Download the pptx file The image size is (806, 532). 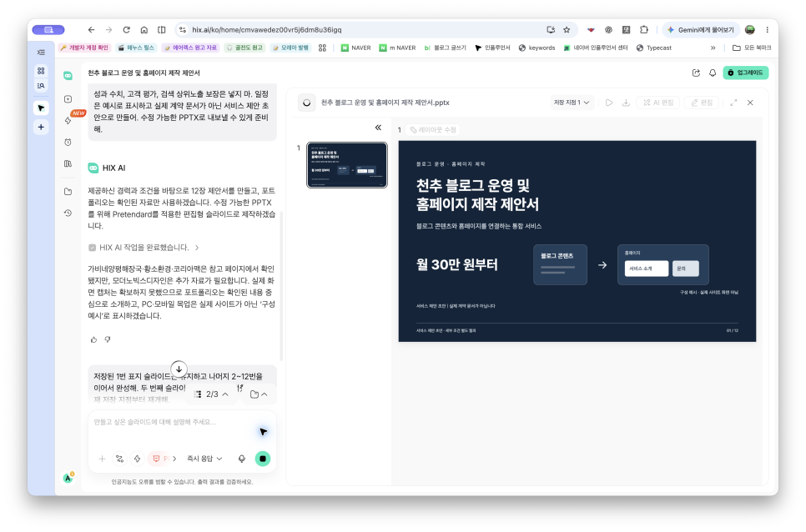[626, 103]
